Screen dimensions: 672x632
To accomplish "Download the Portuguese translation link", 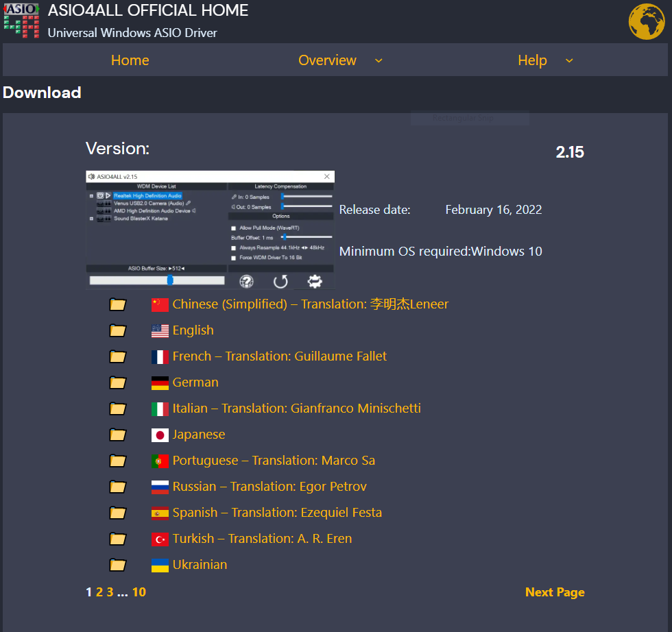I will coord(274,461).
